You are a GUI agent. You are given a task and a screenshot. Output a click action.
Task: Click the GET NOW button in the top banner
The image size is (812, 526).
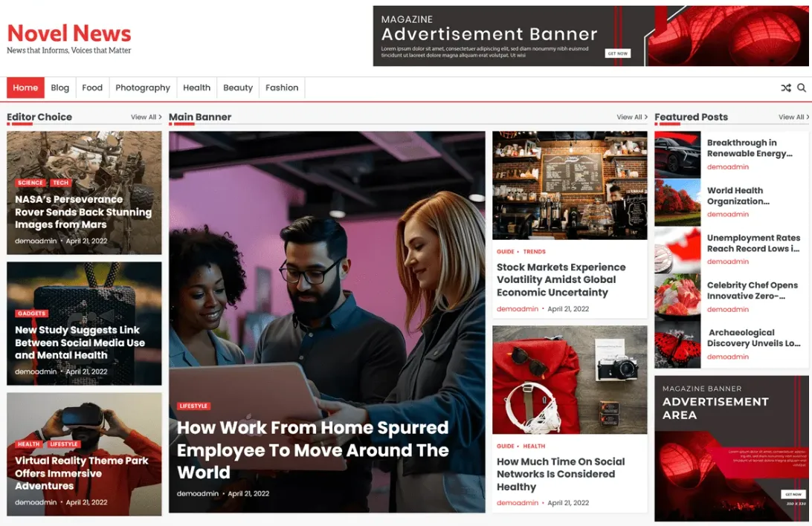(618, 53)
